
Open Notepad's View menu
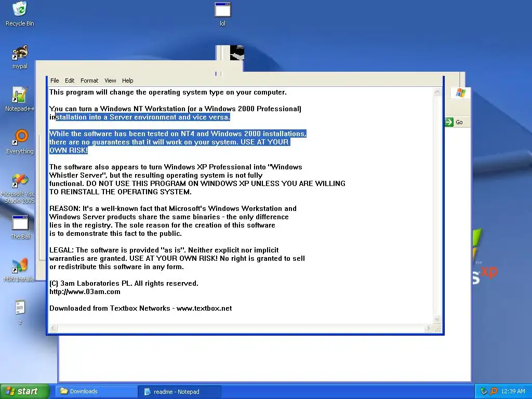point(110,81)
